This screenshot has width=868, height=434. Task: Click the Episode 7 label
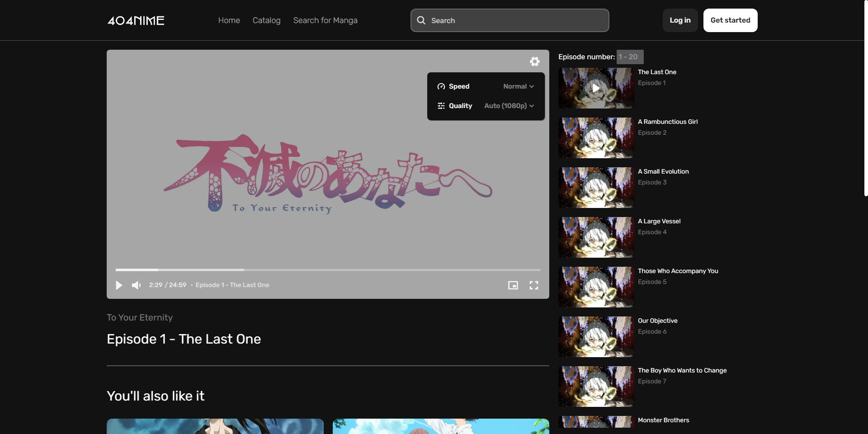(x=652, y=381)
